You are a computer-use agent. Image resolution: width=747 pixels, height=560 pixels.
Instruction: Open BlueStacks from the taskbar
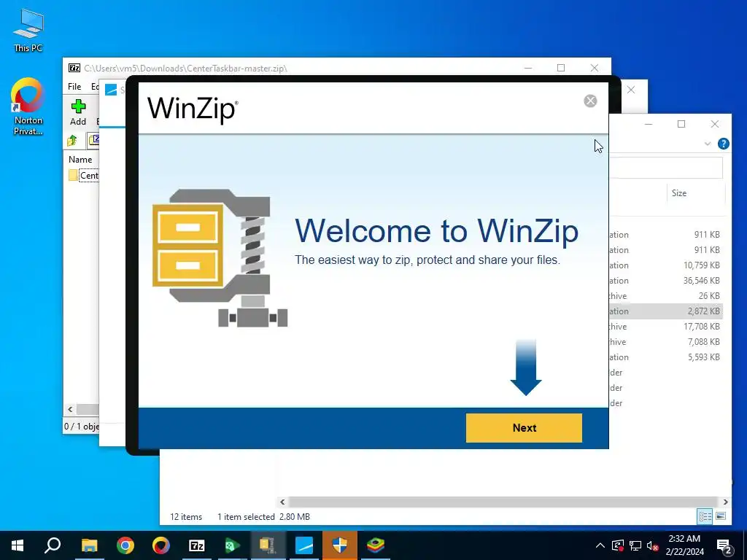(376, 545)
